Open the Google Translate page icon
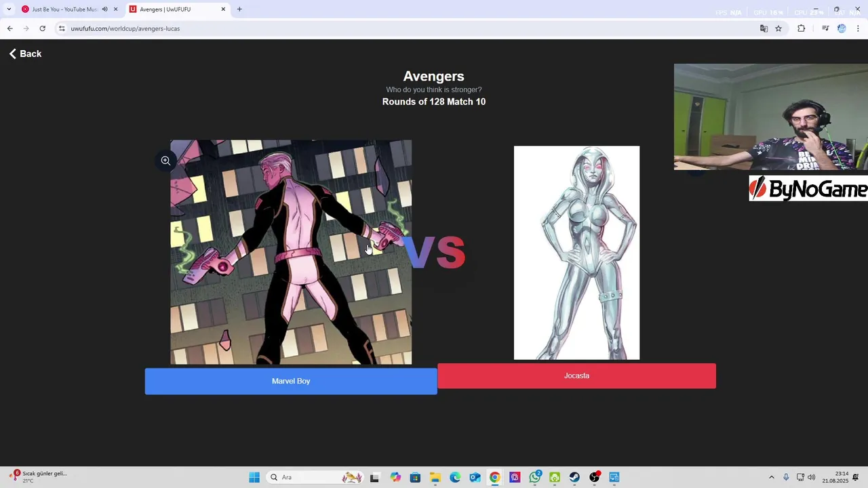This screenshot has width=868, height=488. click(x=764, y=28)
